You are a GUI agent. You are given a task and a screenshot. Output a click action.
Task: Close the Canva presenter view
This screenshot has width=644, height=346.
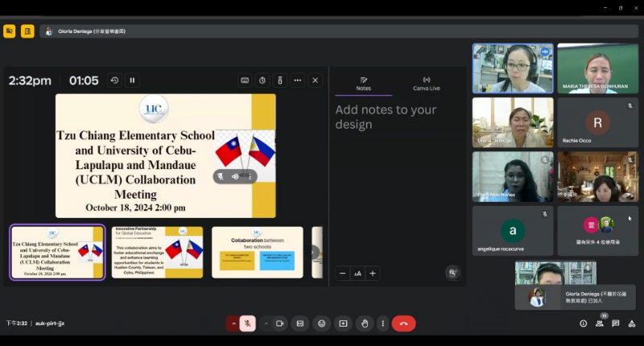pos(315,80)
